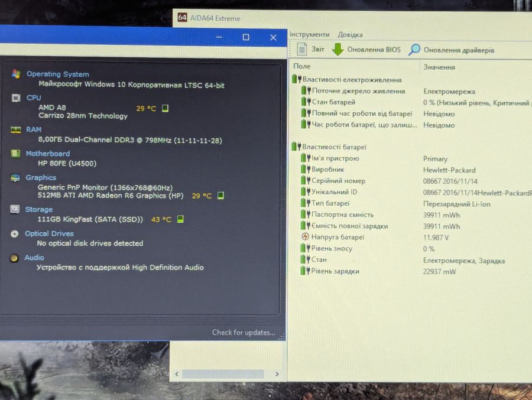Open the CPU section link
The height and width of the screenshot is (400, 532).
pyautogui.click(x=34, y=97)
